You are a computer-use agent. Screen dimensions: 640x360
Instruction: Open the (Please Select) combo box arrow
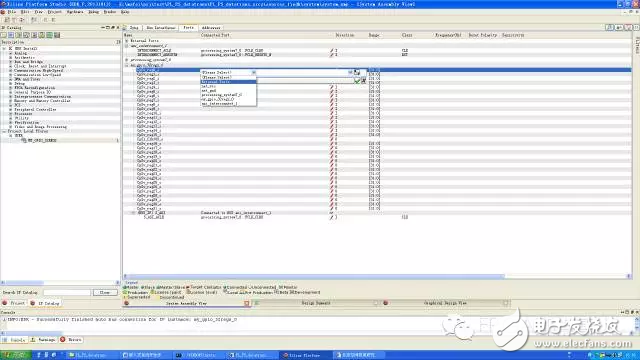tap(253, 72)
